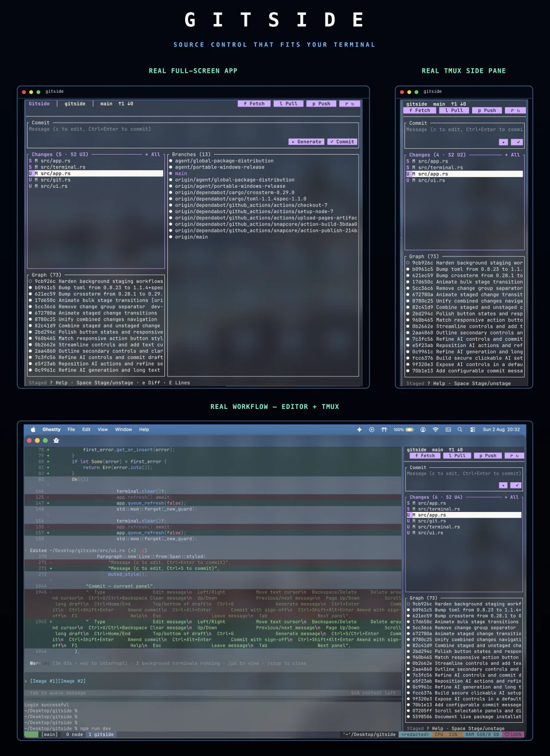This screenshot has height=756, width=550.
Task: Select unstaged src/terminal.rs in workflow Changes
Action: pyautogui.click(x=463, y=527)
